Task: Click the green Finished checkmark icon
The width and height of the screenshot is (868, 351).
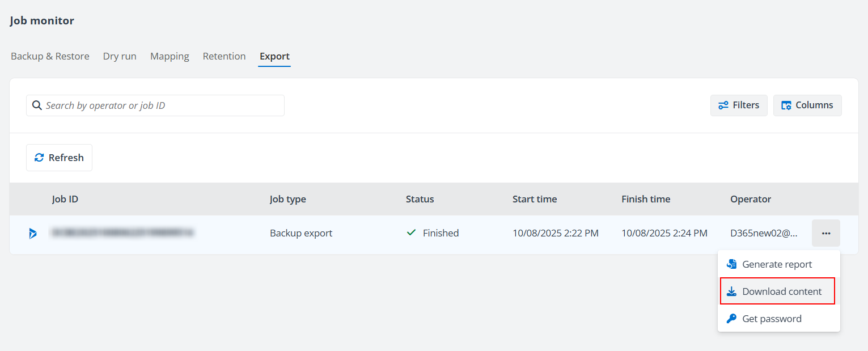Action: tap(412, 233)
